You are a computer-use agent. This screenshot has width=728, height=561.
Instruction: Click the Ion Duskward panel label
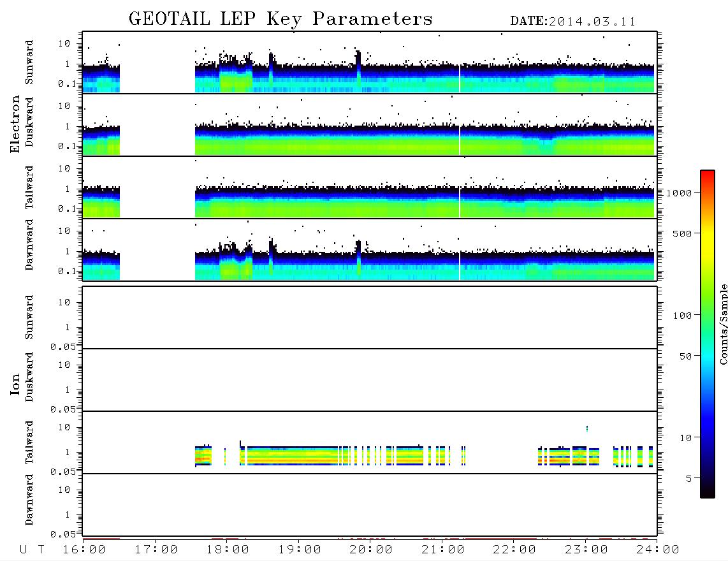tap(29, 377)
